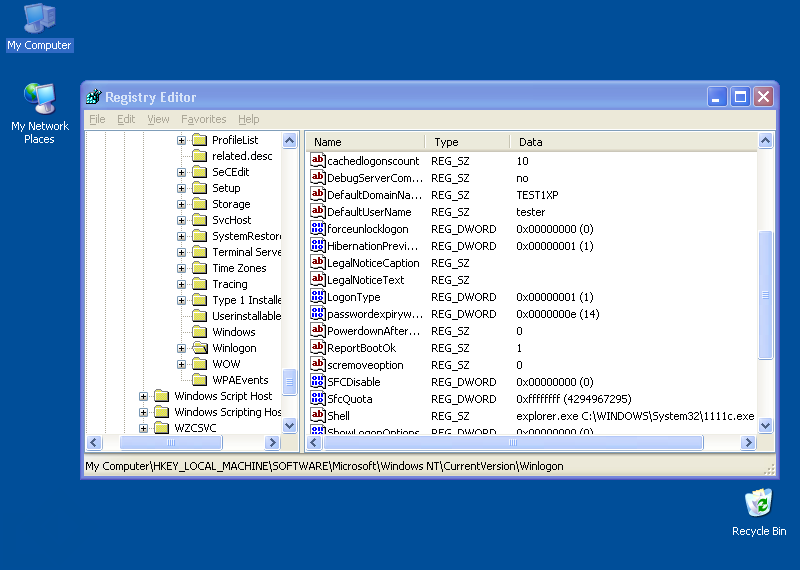The height and width of the screenshot is (570, 800).
Task: Open the File menu
Action: [x=97, y=119]
